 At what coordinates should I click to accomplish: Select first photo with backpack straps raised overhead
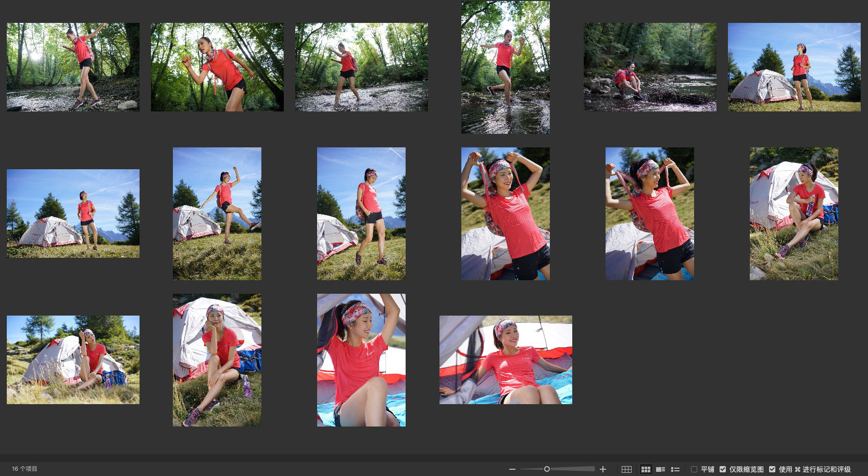coord(505,214)
